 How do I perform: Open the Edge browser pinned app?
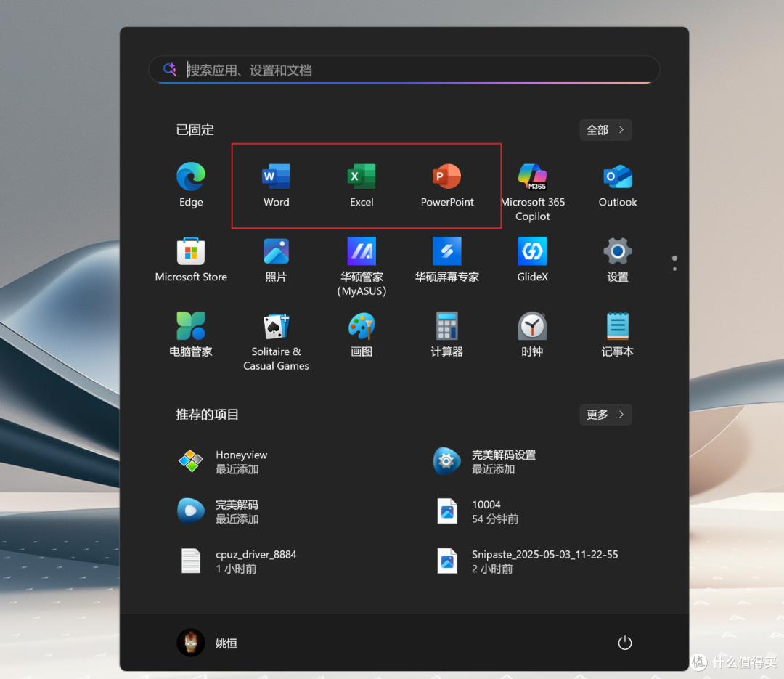click(191, 184)
